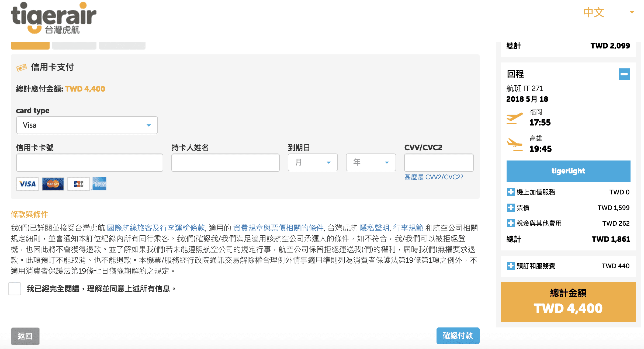The height and width of the screenshot is (349, 644).
Task: Select the orange active payment tab
Action: pos(30,45)
